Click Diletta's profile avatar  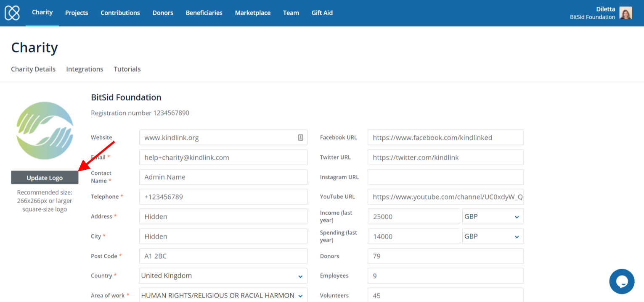coord(625,13)
